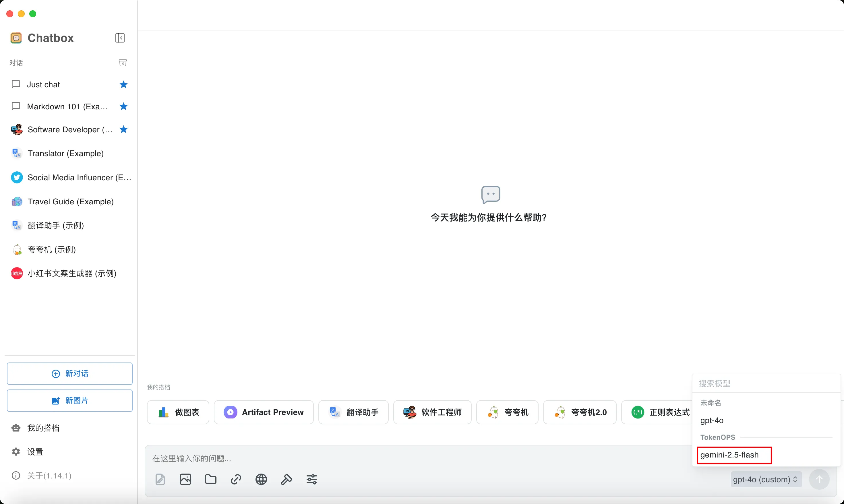Click the clear conversations archive icon

[123, 63]
